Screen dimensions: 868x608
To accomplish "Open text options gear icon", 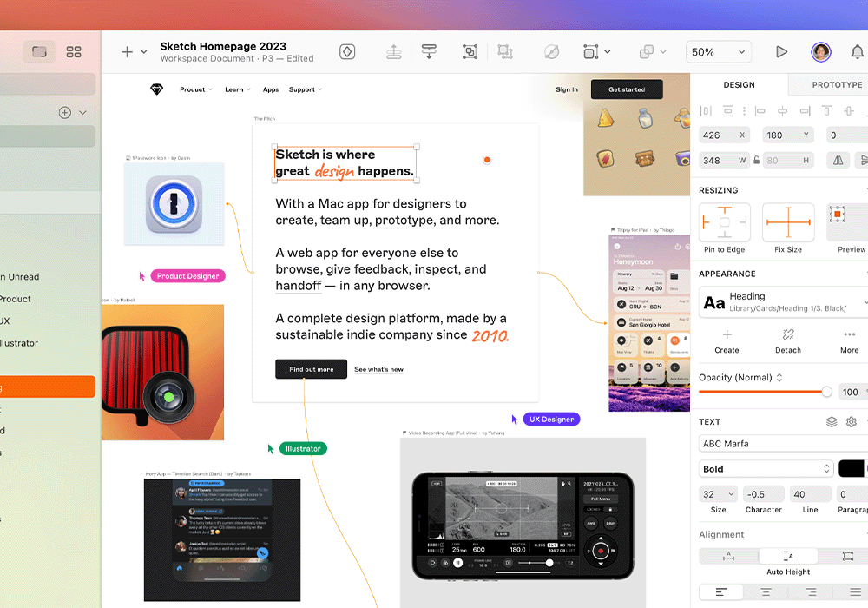I will (852, 422).
